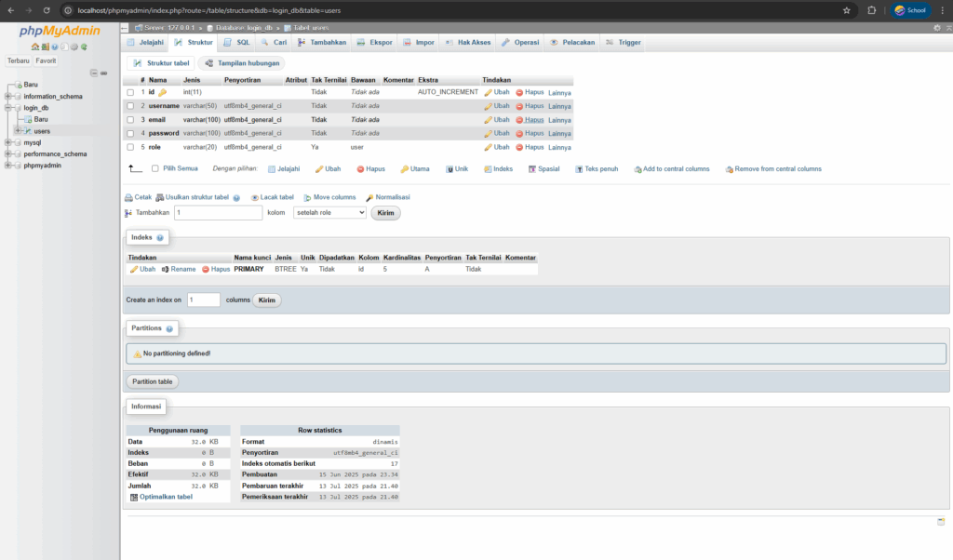Go to the Operasi tab

click(x=521, y=43)
